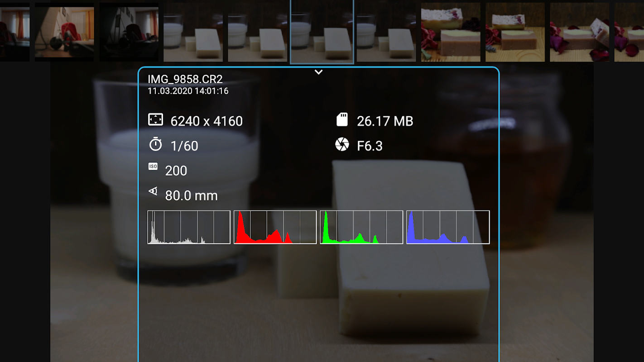Image resolution: width=644 pixels, height=362 pixels.
Task: Click the image dimensions icon
Action: 155,120
